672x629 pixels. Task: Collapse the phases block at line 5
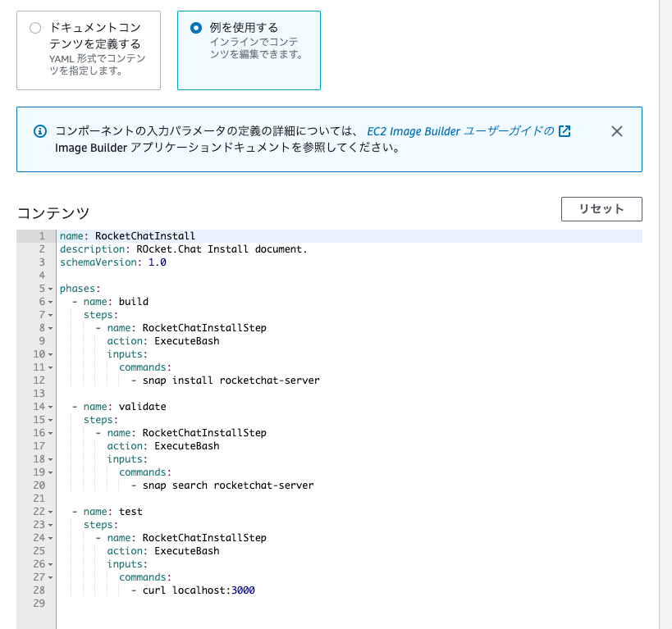click(51, 289)
